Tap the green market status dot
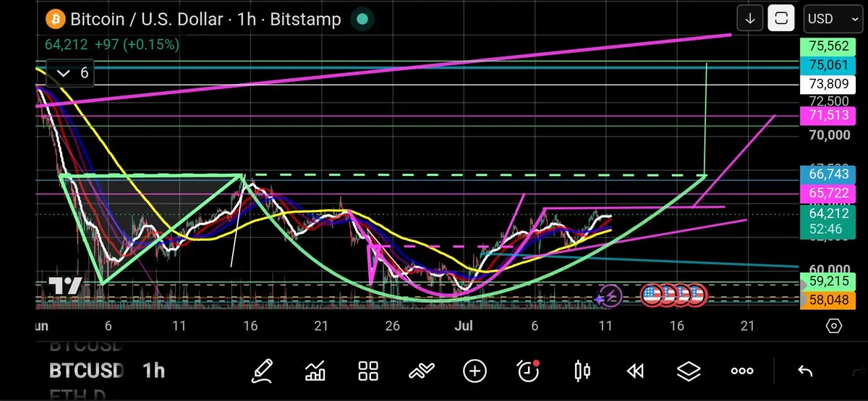Screen dimensions: 868x401 362,20
